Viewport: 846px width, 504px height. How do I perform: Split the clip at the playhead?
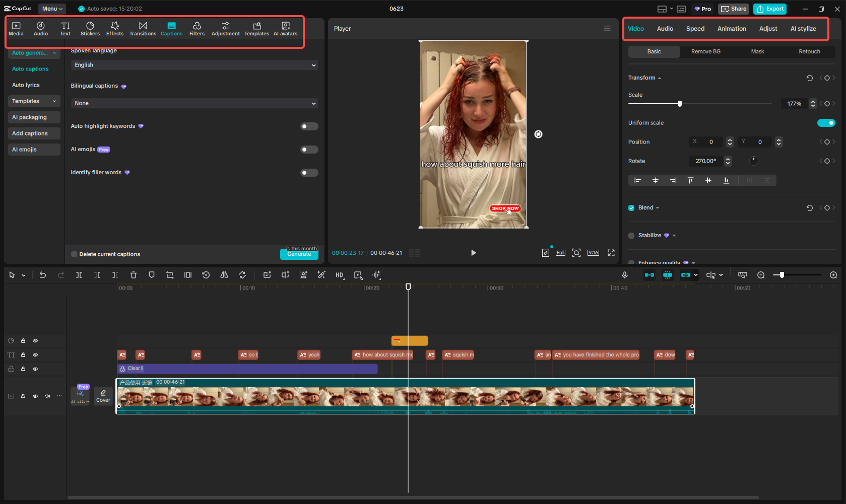point(79,275)
